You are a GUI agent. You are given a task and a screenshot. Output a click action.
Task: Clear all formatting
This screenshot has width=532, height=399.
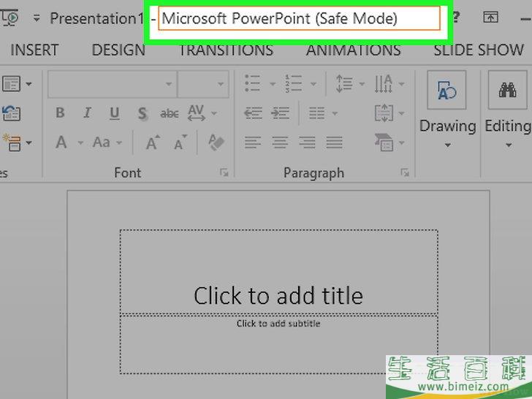(216, 142)
